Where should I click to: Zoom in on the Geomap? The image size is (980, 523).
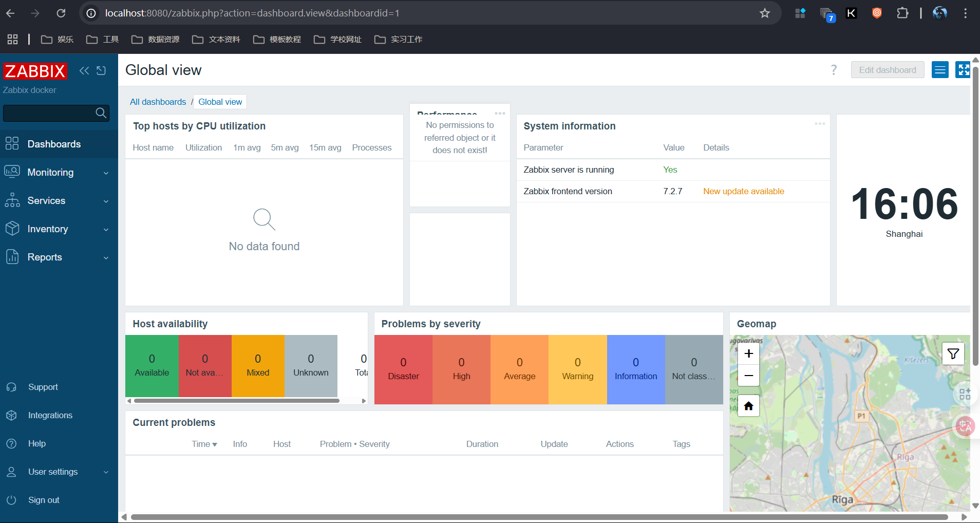point(748,353)
